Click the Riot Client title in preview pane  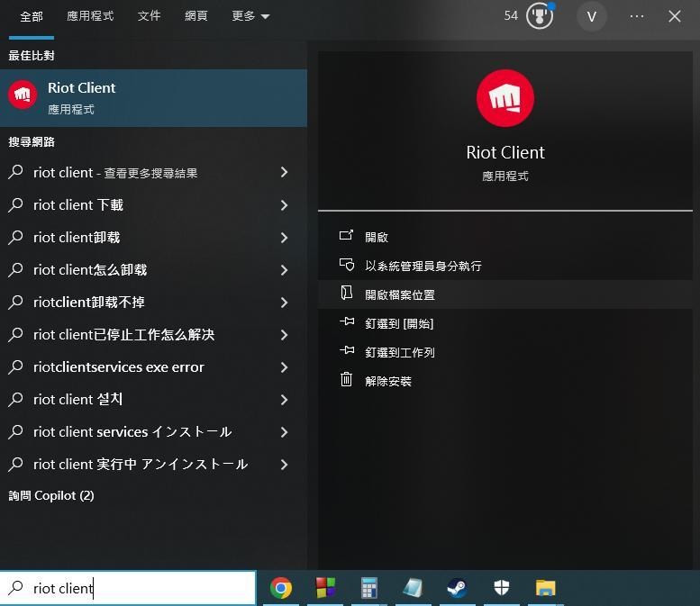505,152
